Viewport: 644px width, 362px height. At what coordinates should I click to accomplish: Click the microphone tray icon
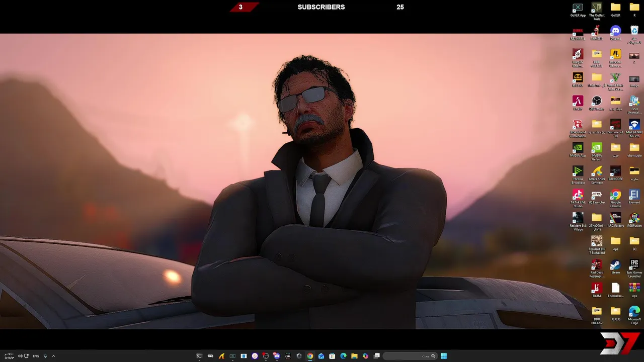click(45, 356)
